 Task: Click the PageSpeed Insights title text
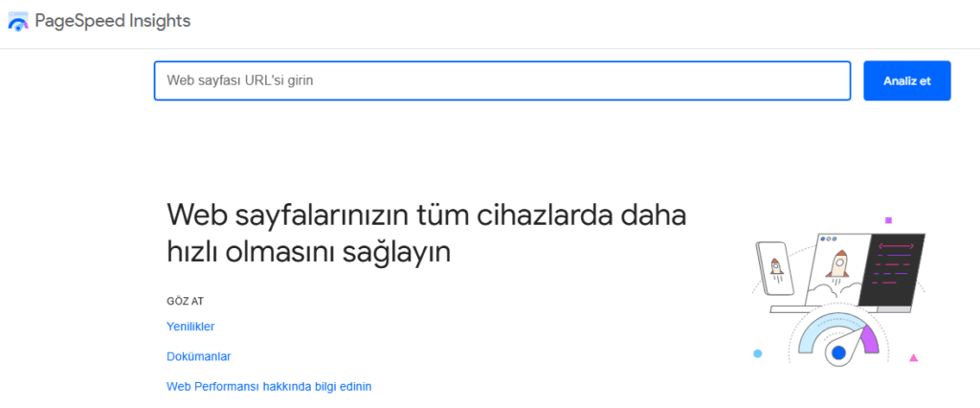(x=115, y=21)
